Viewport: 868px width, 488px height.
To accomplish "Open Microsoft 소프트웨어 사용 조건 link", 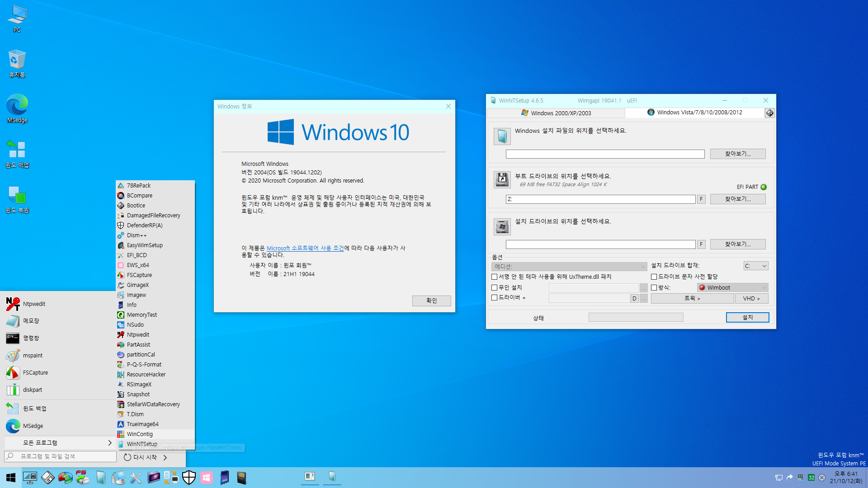I will coord(305,248).
